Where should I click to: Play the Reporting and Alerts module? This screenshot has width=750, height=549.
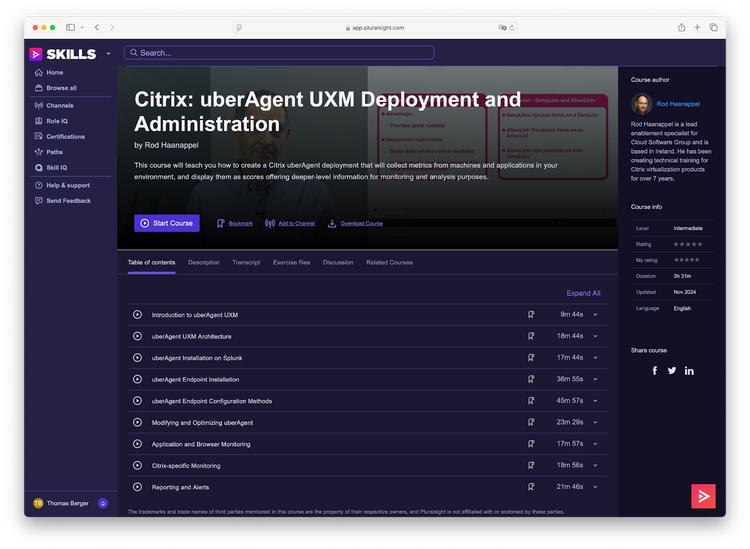click(137, 487)
